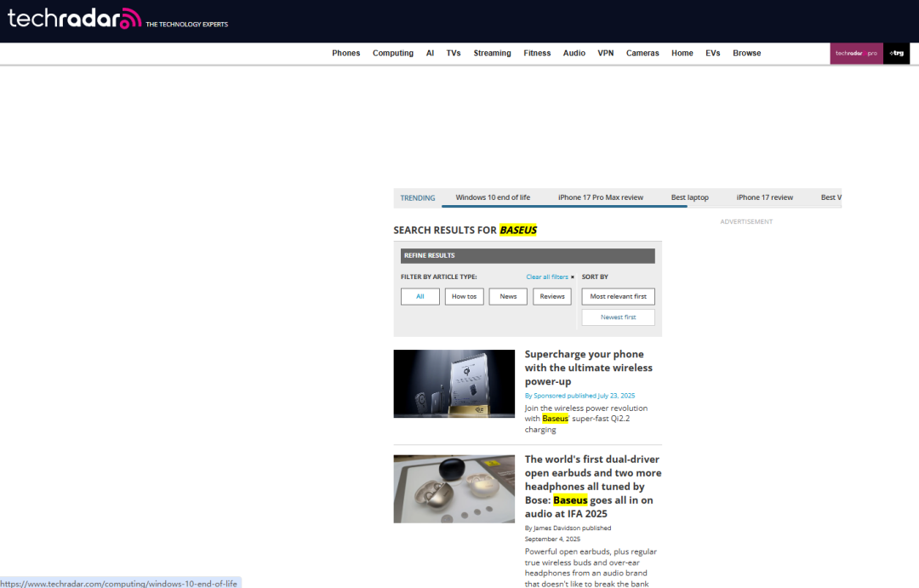The image size is (919, 588).
Task: Click the x beside Clear all filters
Action: (x=573, y=277)
